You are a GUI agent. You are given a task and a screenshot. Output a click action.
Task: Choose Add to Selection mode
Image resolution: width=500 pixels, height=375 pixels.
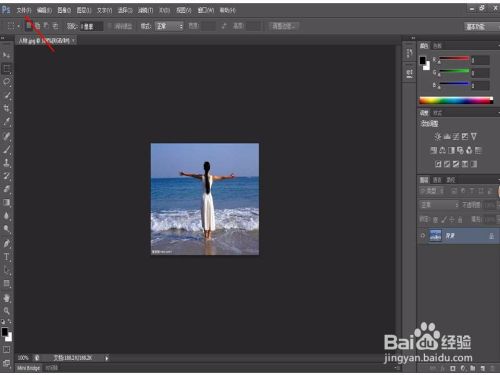(38, 26)
